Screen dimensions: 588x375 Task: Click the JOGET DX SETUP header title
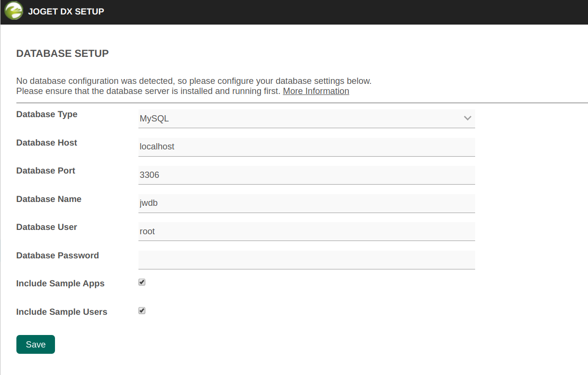click(x=66, y=12)
